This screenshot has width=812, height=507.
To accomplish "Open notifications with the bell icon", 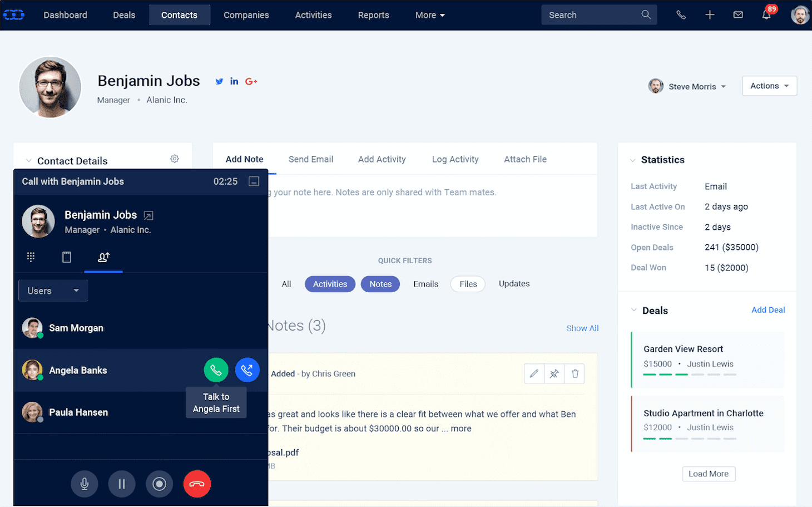I will 766,15.
